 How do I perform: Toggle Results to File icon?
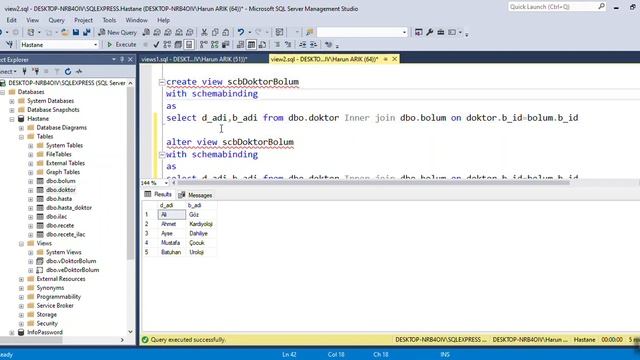coord(262,44)
